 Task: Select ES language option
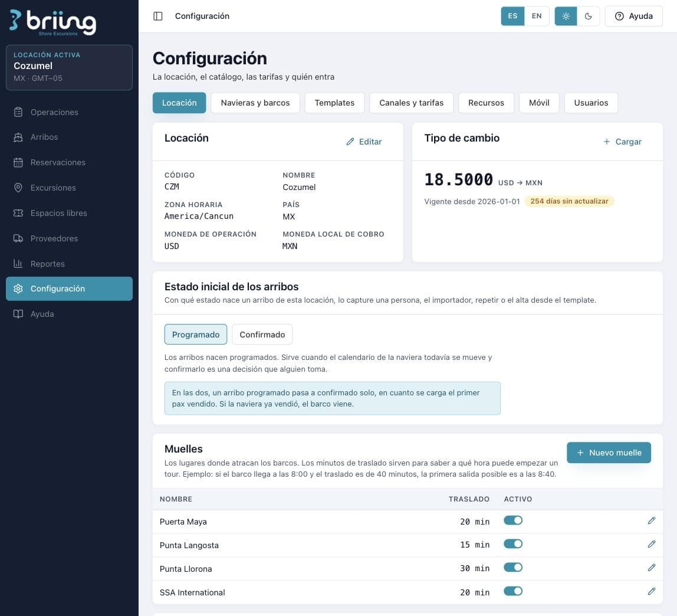coord(512,16)
